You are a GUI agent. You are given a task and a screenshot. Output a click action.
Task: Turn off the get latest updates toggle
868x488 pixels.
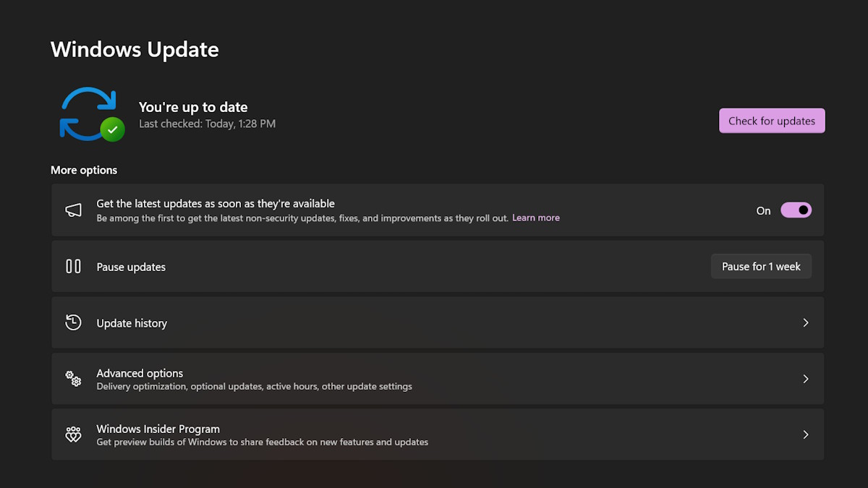pyautogui.click(x=796, y=210)
